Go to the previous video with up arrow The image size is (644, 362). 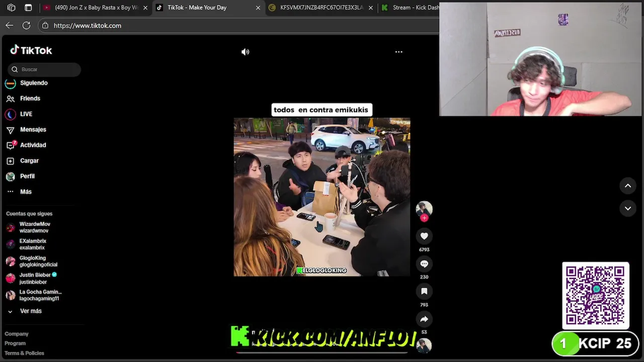(628, 186)
